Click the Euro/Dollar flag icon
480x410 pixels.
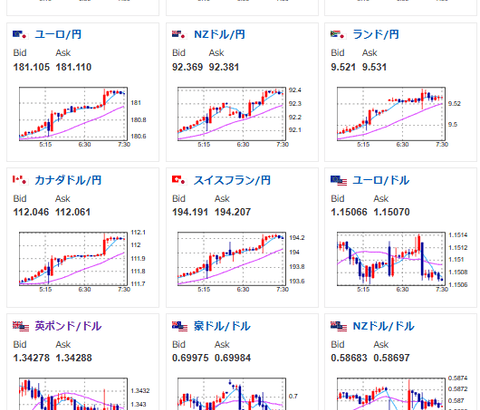coord(339,181)
